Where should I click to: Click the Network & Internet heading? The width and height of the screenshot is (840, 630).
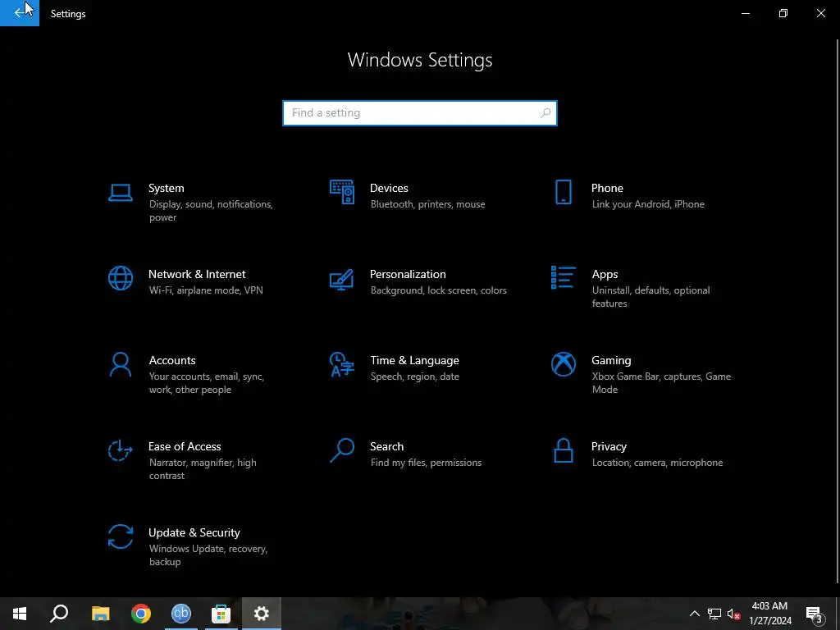coord(197,274)
